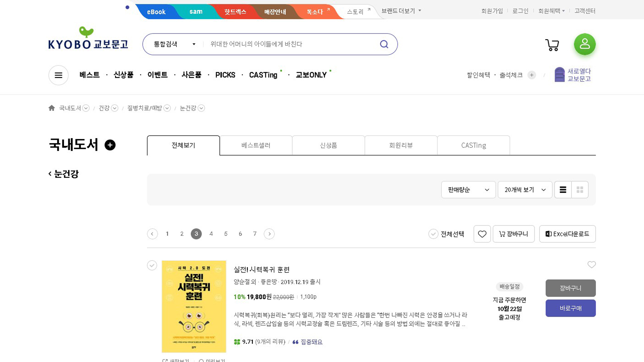Open the 회원리뷰 tab
The height and width of the screenshot is (362, 644).
click(401, 145)
